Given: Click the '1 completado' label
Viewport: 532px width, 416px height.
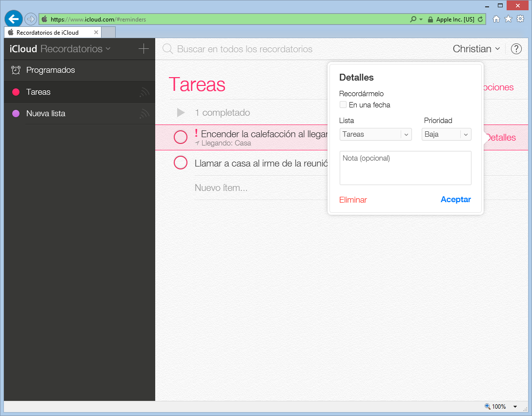Looking at the screenshot, I should coord(222,113).
